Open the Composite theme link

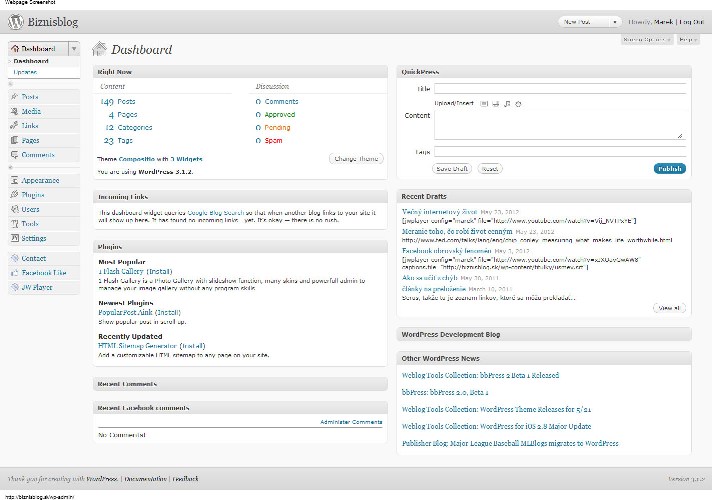point(136,159)
